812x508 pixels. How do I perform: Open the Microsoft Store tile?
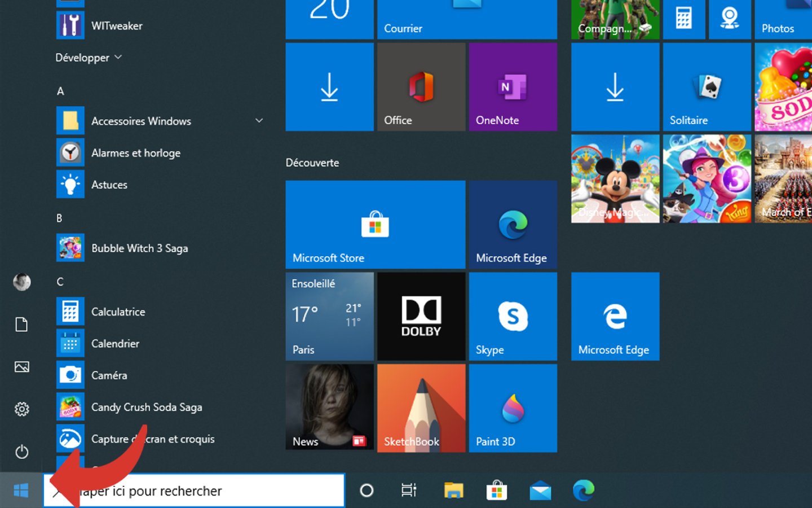(375, 224)
